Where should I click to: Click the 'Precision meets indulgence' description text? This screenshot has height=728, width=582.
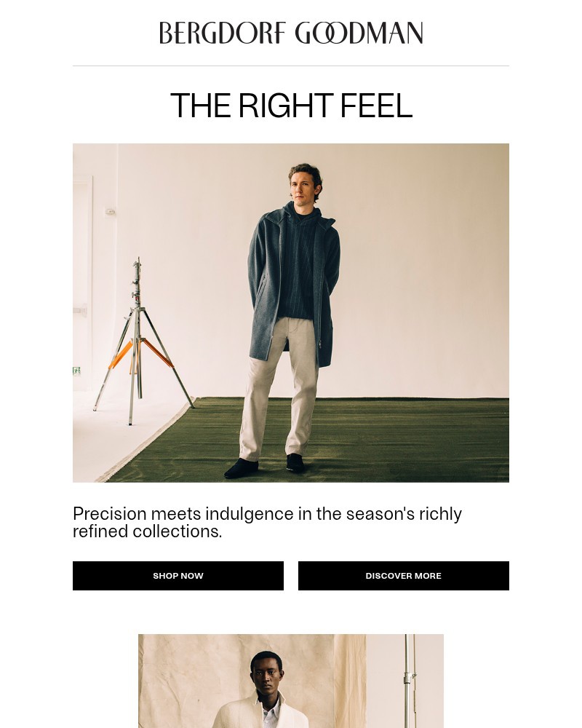pos(267,522)
